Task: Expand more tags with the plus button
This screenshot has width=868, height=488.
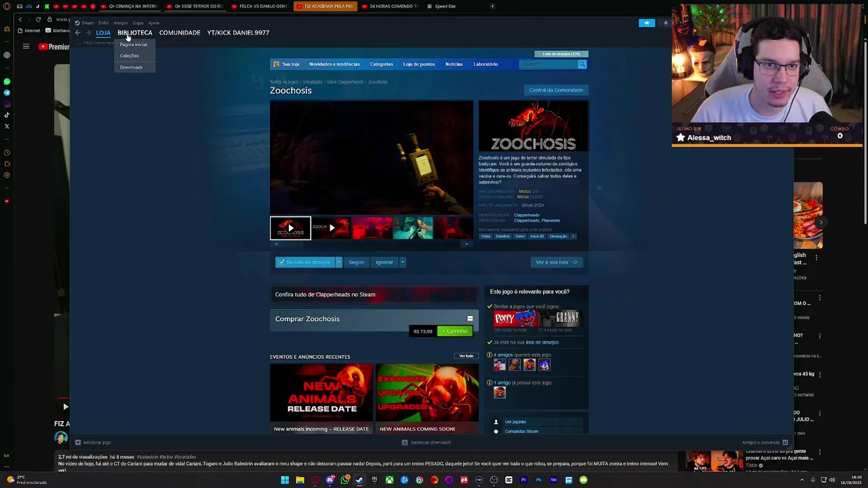Action: [x=573, y=237]
